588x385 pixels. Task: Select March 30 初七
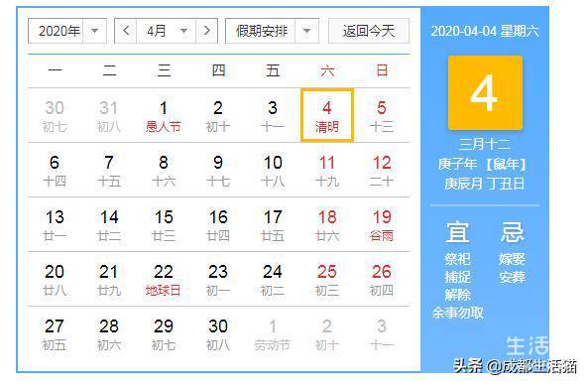tap(55, 115)
